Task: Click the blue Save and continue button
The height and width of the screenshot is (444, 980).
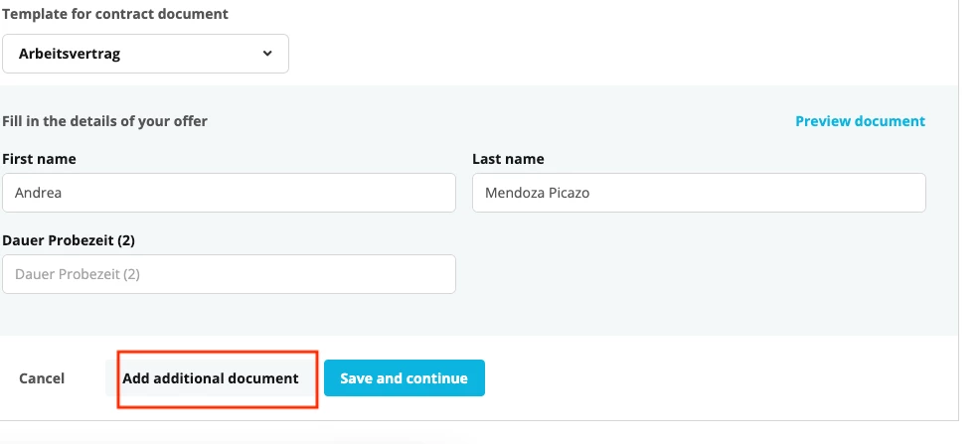Action: click(405, 377)
